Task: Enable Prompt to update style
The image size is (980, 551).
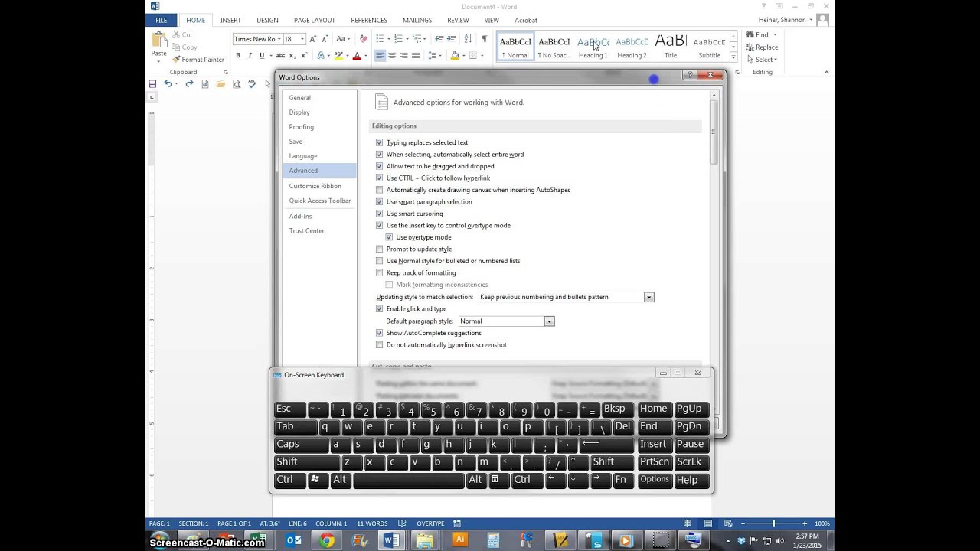Action: coord(379,249)
